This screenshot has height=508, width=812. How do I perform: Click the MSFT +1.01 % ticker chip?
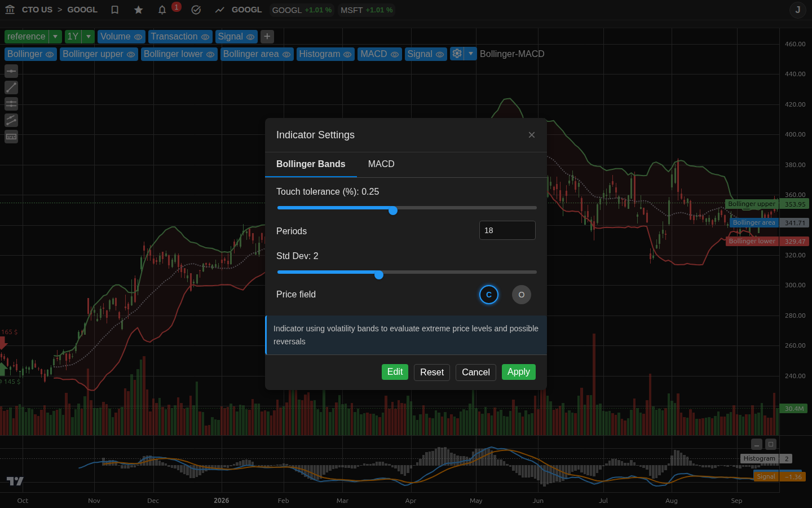pyautogui.click(x=367, y=10)
